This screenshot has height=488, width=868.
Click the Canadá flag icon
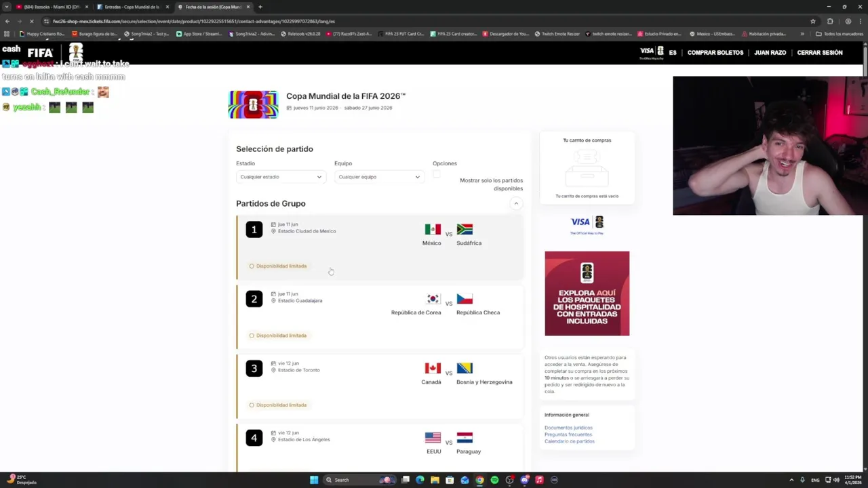pyautogui.click(x=433, y=368)
